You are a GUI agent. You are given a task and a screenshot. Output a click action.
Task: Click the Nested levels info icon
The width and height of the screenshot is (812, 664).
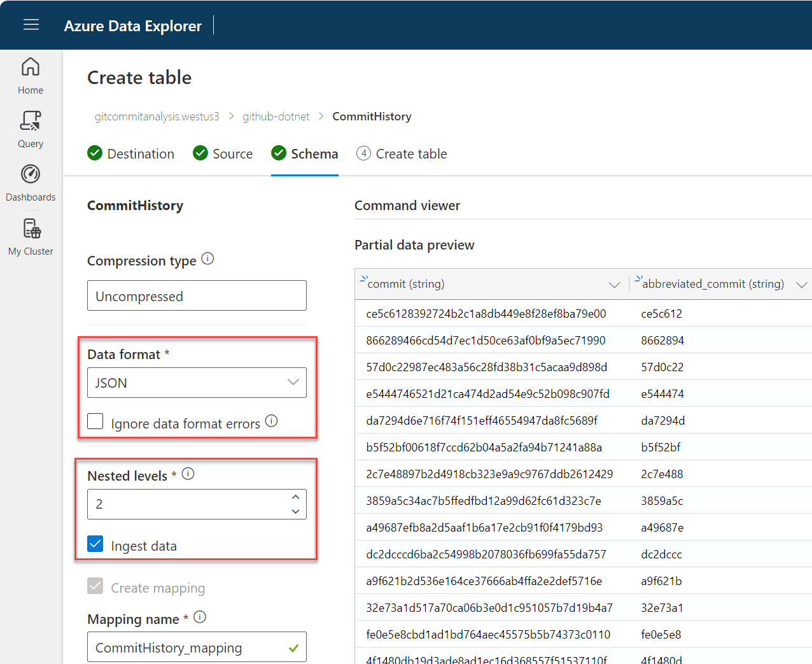[188, 473]
